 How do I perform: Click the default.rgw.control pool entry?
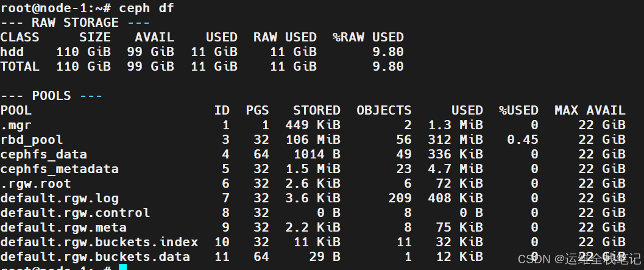pos(75,213)
